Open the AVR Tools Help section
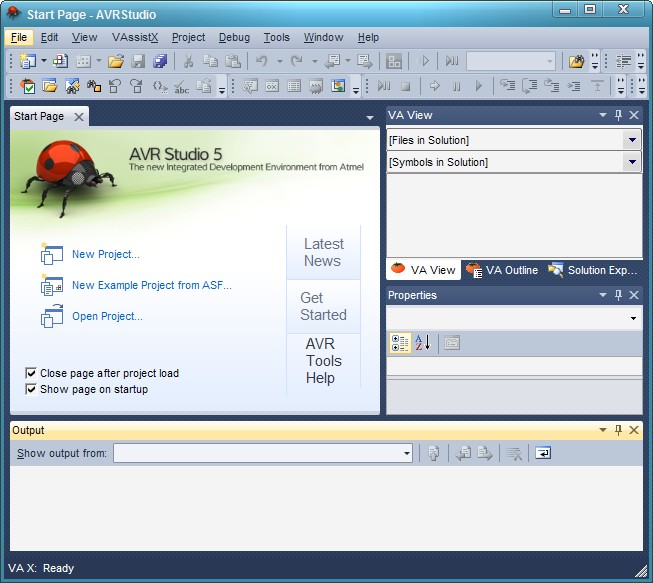 [x=324, y=361]
